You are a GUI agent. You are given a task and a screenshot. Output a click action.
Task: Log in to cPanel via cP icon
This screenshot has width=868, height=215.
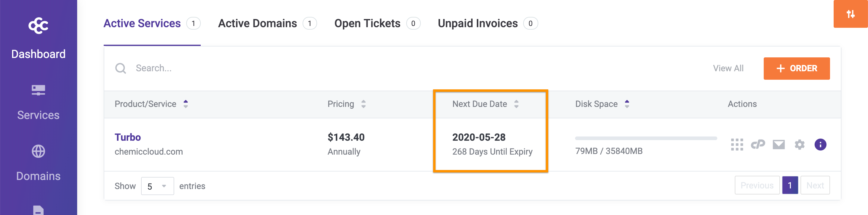[x=757, y=145]
